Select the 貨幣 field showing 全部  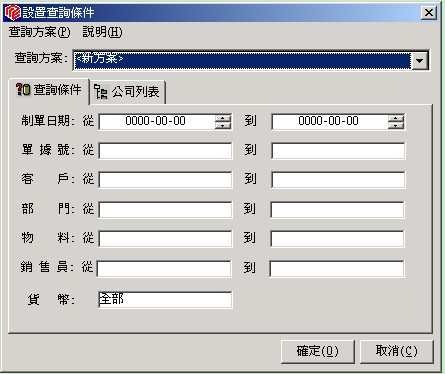(165, 300)
